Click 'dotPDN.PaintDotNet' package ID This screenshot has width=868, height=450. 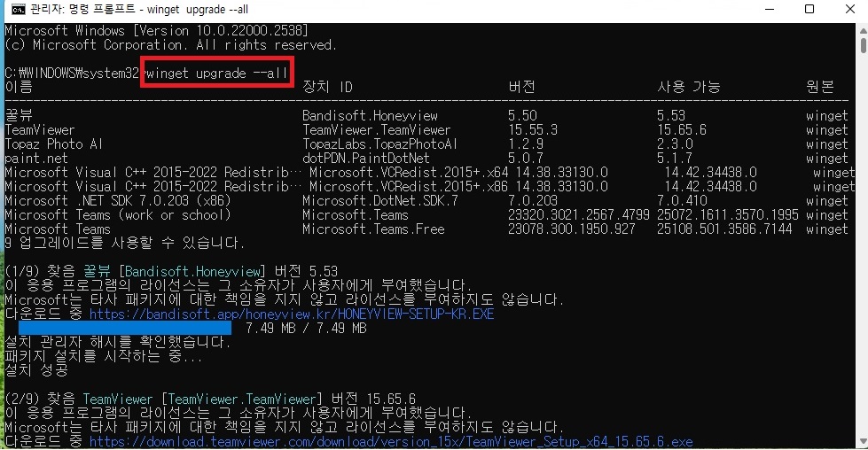366,158
